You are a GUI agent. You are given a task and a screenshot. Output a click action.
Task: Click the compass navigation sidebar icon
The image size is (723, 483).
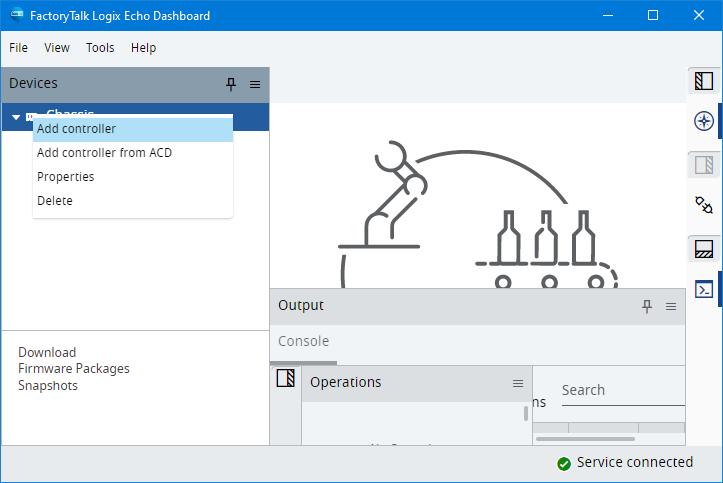[704, 121]
